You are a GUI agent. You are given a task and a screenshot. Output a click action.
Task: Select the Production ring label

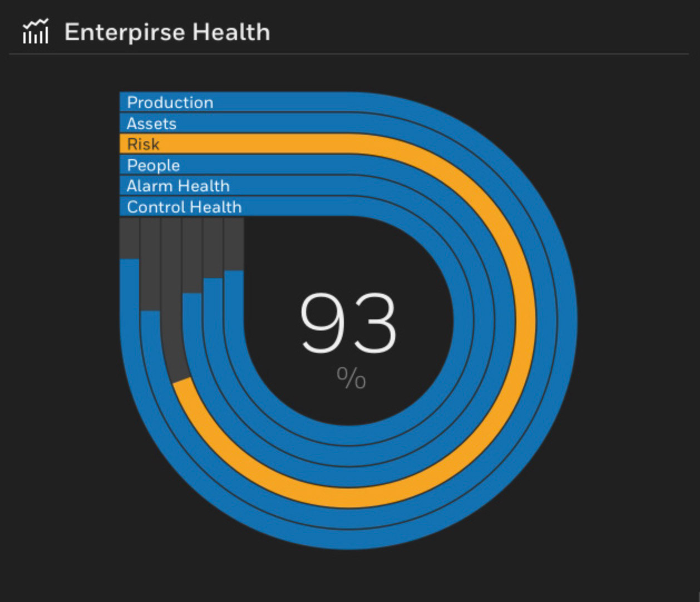(x=170, y=102)
